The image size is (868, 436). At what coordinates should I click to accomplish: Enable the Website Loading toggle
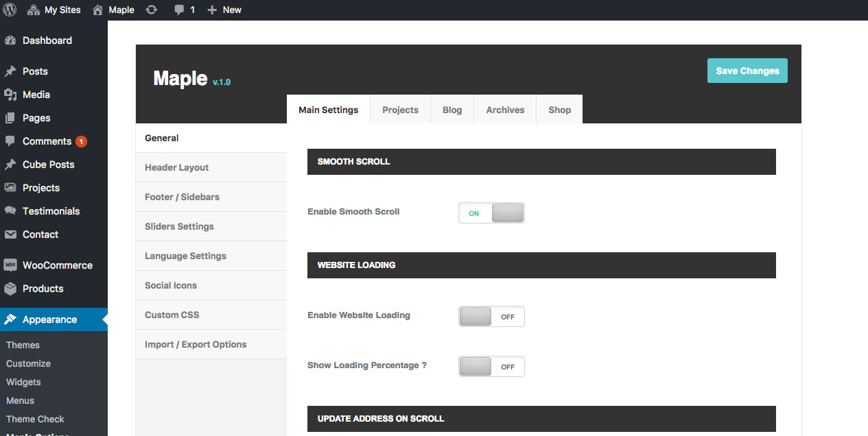491,317
